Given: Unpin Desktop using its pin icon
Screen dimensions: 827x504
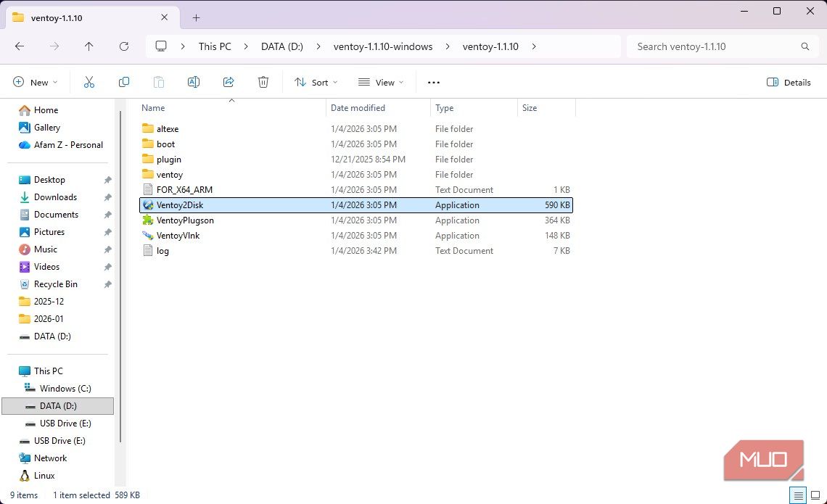Looking at the screenshot, I should click(107, 180).
